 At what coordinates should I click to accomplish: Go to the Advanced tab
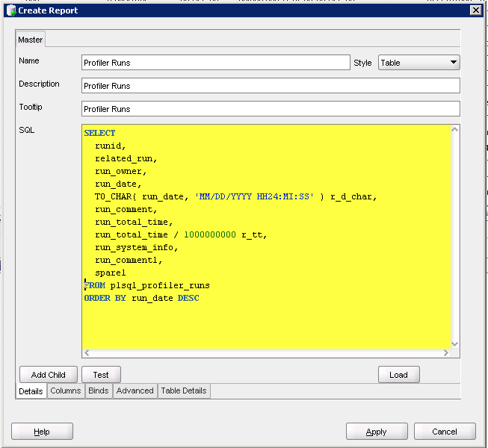(x=135, y=391)
